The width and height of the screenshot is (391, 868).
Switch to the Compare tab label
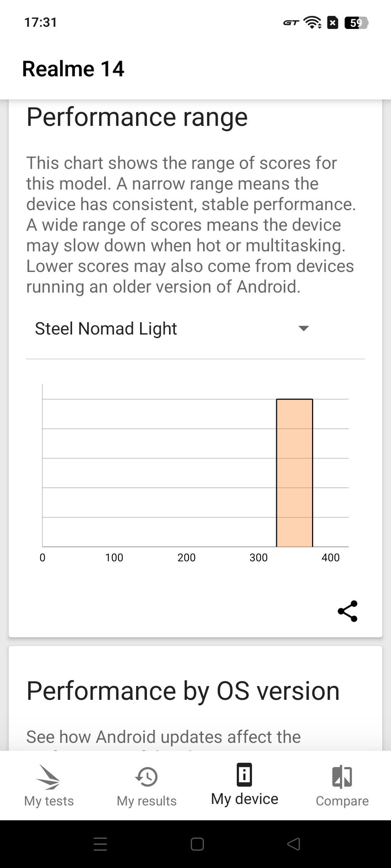tap(342, 800)
